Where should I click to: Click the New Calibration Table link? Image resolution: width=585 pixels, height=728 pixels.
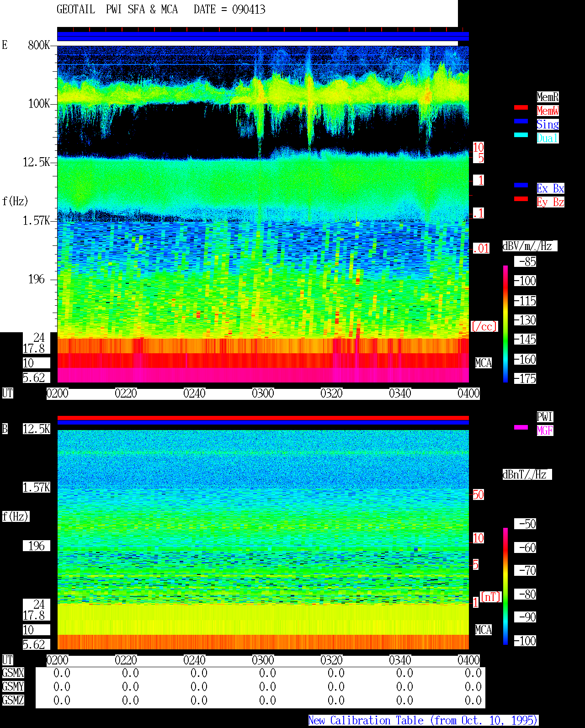pos(423,721)
